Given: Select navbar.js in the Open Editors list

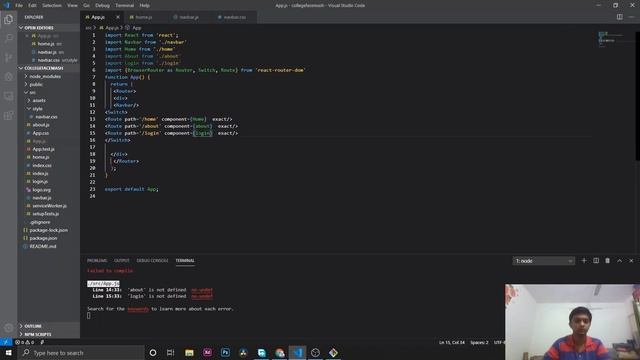Looking at the screenshot, I should tap(47, 52).
